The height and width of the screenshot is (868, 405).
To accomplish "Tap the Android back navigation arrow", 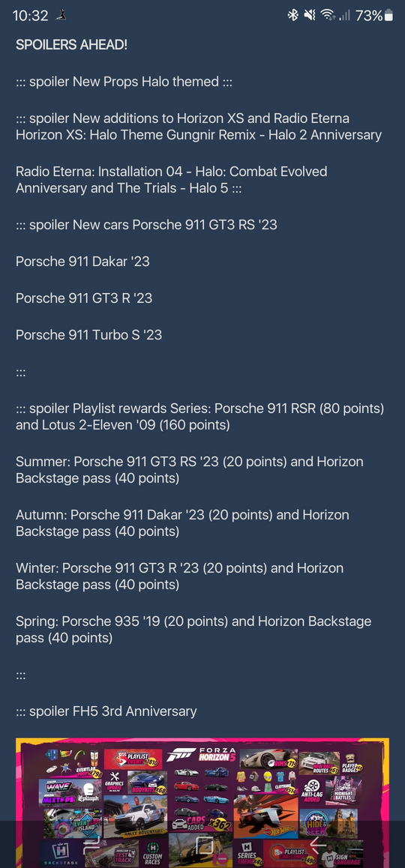I will coord(317,845).
